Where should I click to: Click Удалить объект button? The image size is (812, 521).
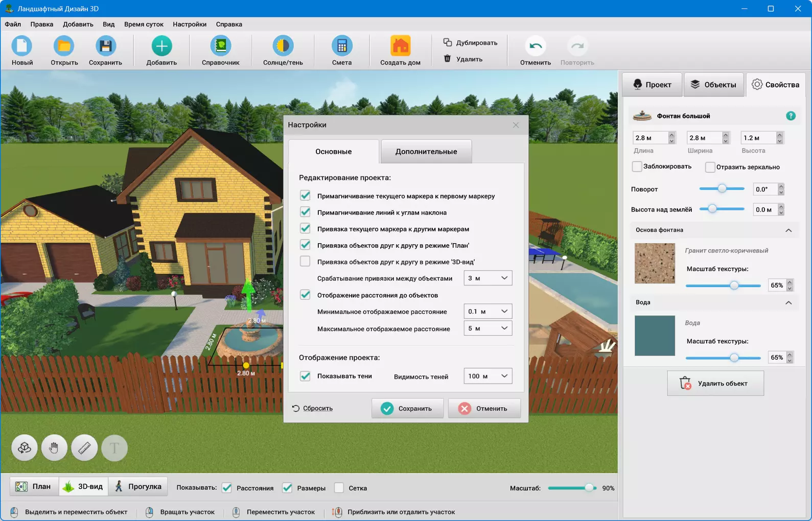715,383
